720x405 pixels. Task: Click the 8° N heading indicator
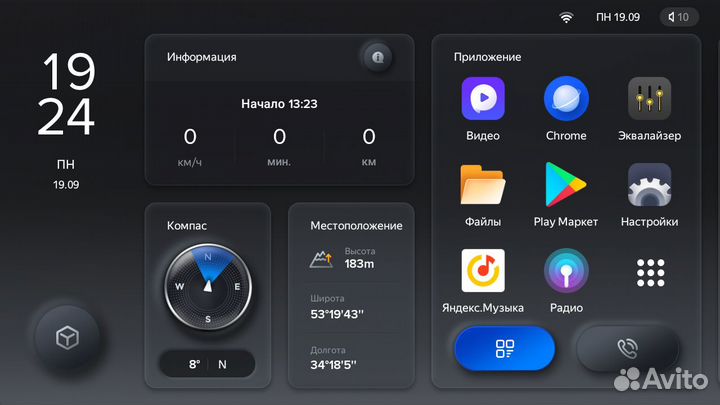(208, 364)
